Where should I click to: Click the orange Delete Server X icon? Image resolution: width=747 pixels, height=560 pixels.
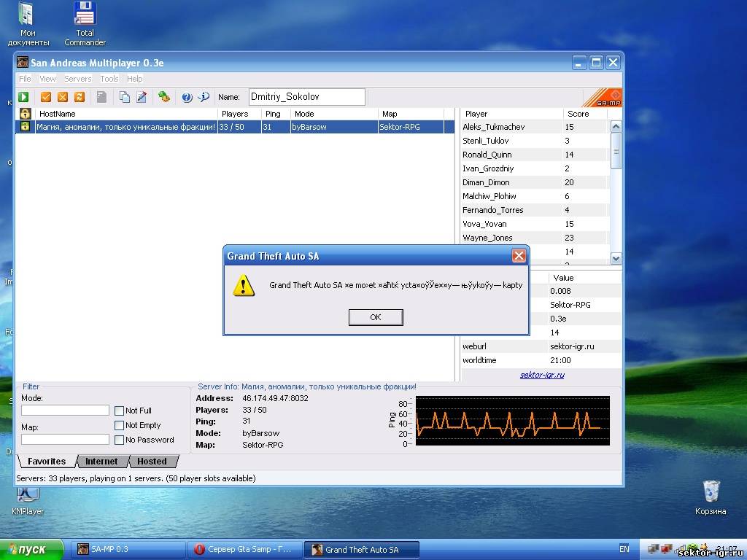pyautogui.click(x=63, y=97)
